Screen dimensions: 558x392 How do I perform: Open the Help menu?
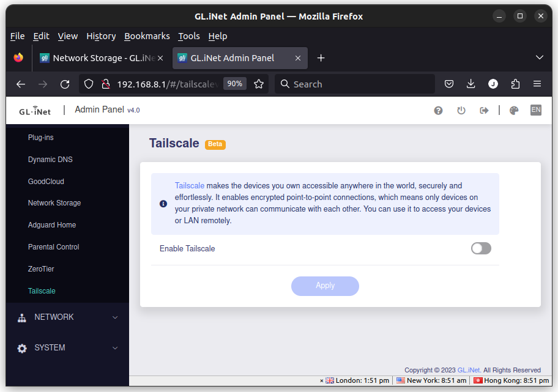218,36
